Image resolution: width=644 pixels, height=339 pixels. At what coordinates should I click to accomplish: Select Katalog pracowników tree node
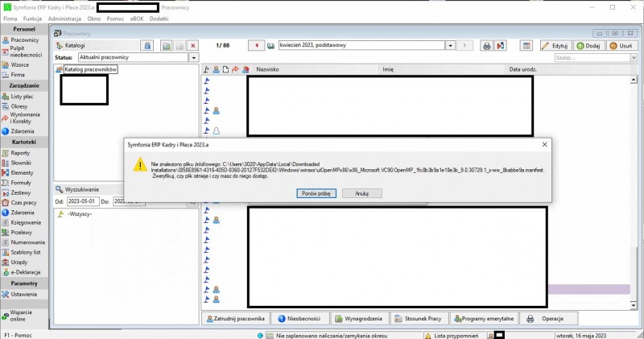pyautogui.click(x=90, y=69)
